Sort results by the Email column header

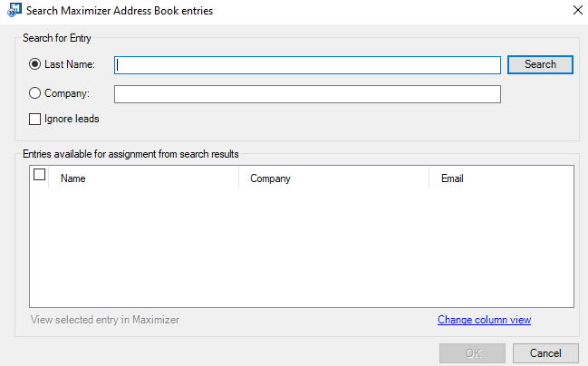tap(501, 178)
